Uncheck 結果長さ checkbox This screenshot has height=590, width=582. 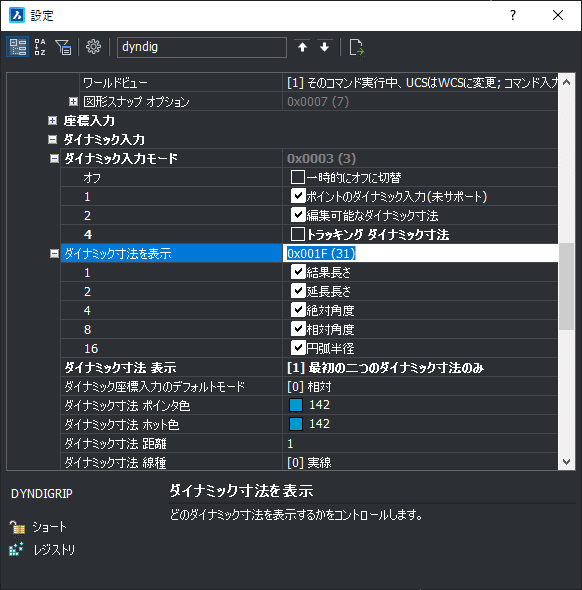click(298, 272)
